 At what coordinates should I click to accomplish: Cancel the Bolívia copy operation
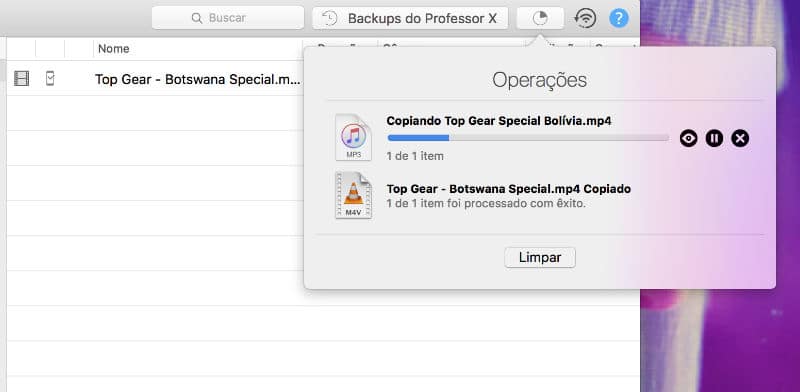tap(740, 138)
